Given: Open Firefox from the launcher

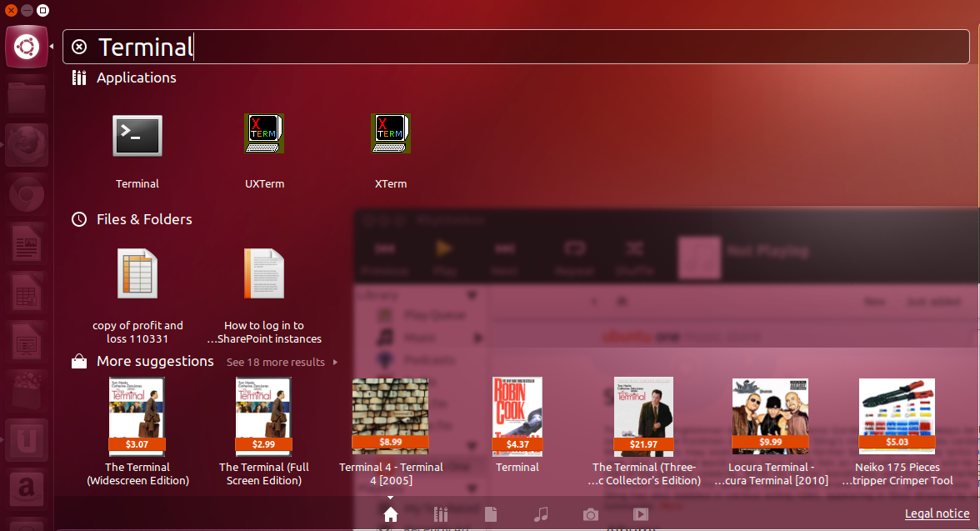Looking at the screenshot, I should (x=27, y=145).
